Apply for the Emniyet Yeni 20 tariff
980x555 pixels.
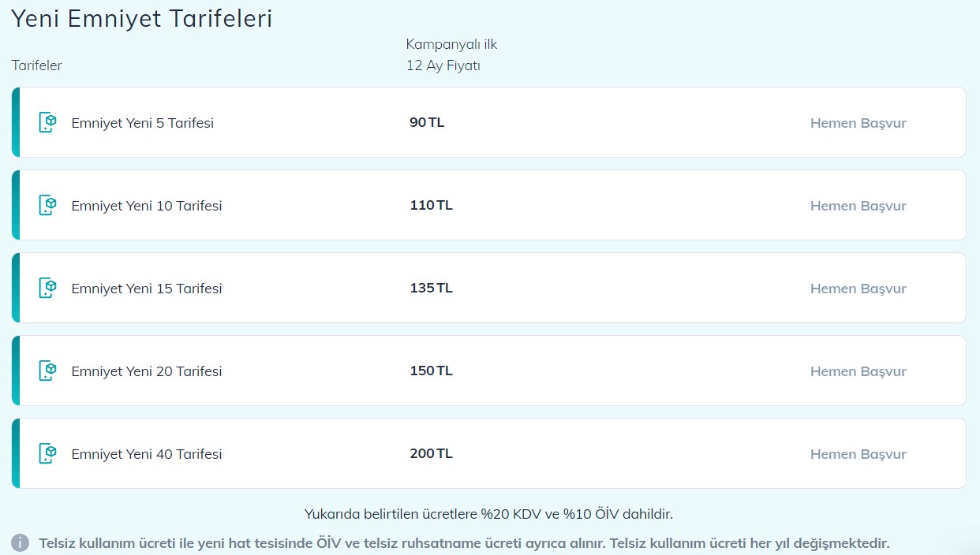tap(858, 371)
